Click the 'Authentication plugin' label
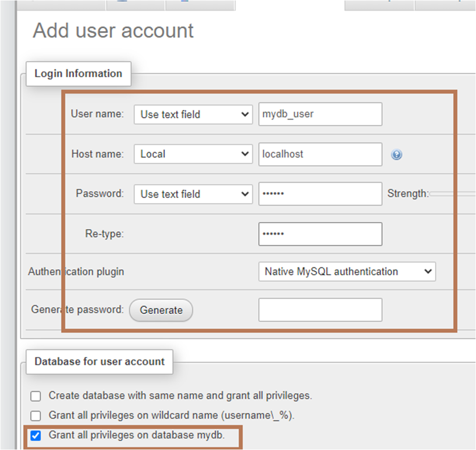Screen dimensions: 476x450 76,272
